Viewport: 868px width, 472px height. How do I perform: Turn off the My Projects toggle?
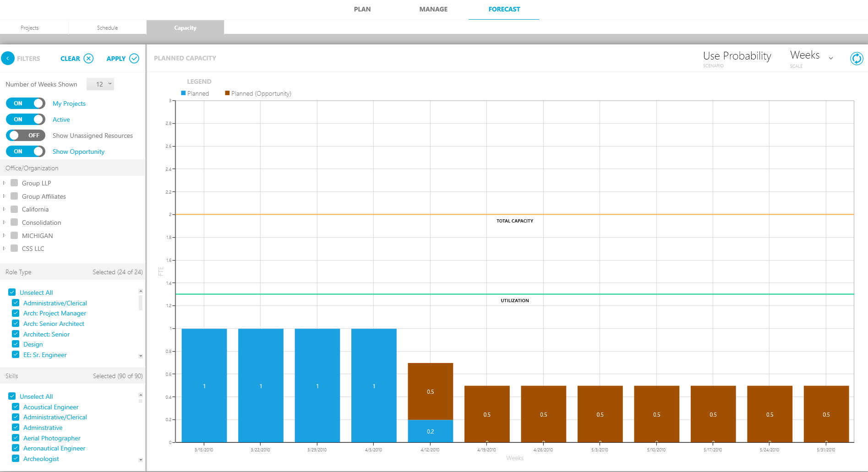[25, 103]
